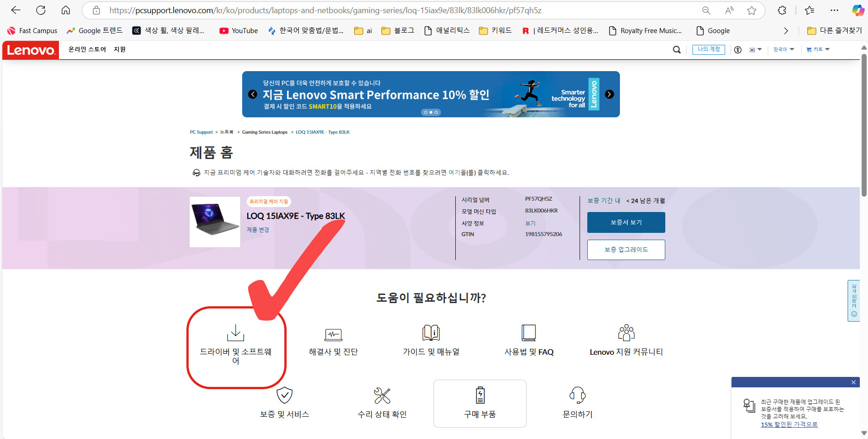Open 지원 menu item
The width and height of the screenshot is (868, 439).
click(x=120, y=49)
